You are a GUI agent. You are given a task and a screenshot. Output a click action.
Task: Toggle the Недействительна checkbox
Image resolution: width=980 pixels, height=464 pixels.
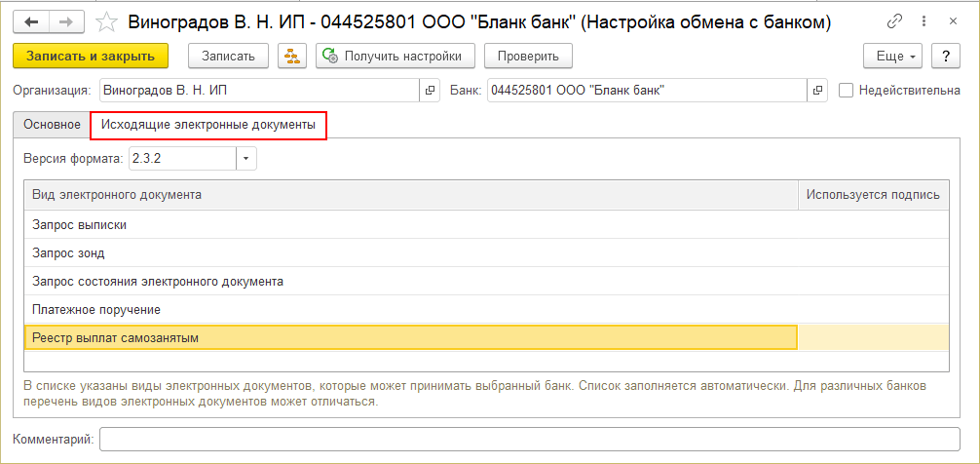(x=846, y=91)
